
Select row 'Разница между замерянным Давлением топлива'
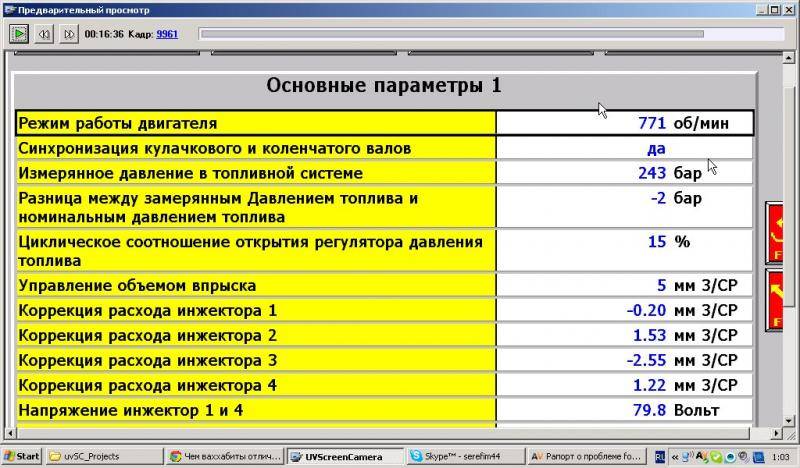coord(384,207)
